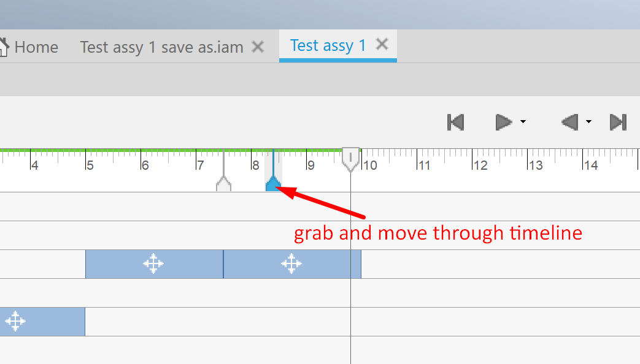Play the animation in reverse
Image resolution: width=640 pixels, height=364 pixels.
coord(571,122)
